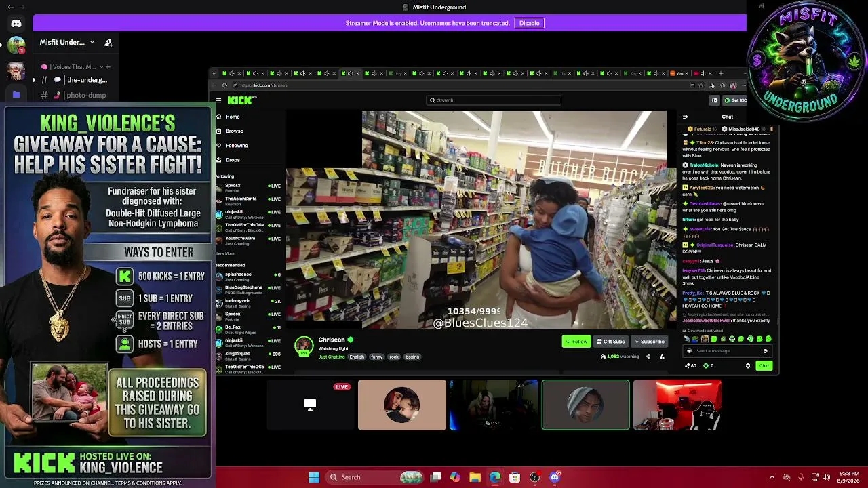
Task: Open File Explorer from taskbar
Action: pos(475,477)
